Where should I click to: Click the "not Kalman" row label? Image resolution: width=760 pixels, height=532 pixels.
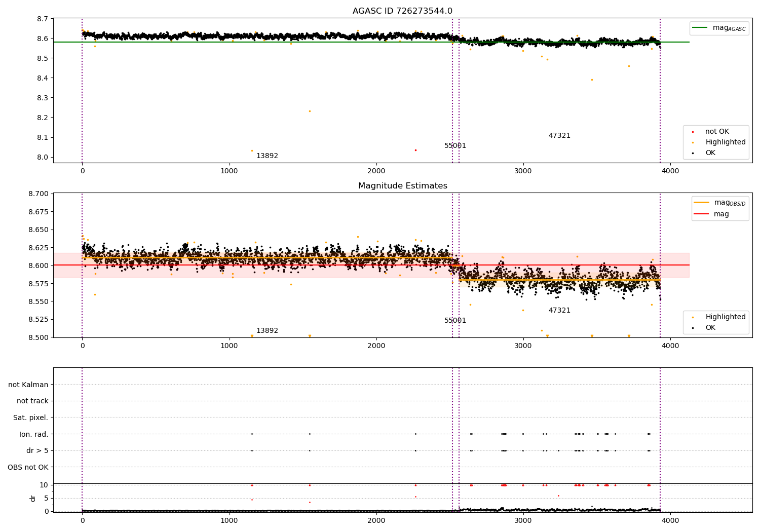pyautogui.click(x=28, y=385)
